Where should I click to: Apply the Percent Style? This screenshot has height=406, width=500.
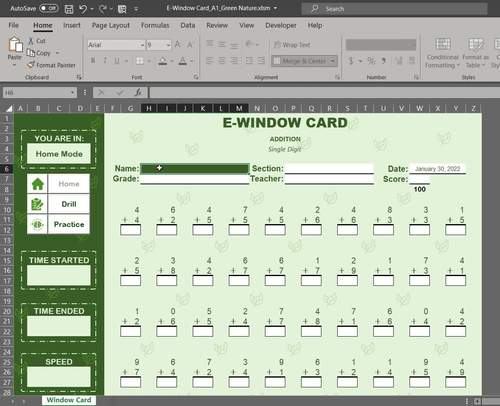tap(371, 61)
